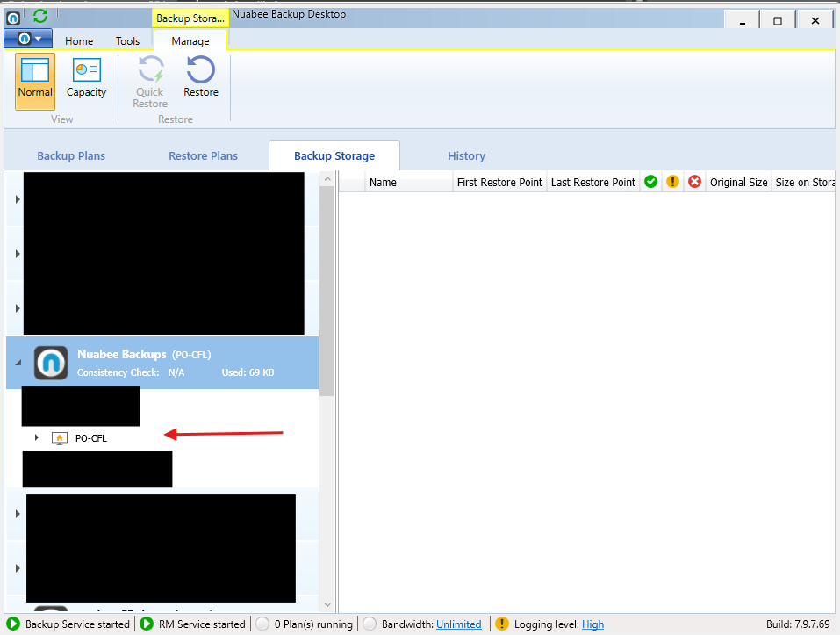
Task: Click the green refresh icon in title bar
Action: point(40,16)
